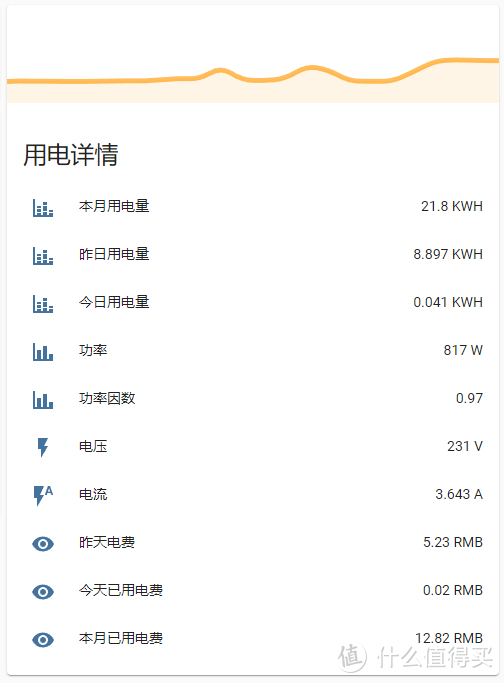Click the eye icon beside 本月已用电费
The height and width of the screenshot is (683, 504).
pyautogui.click(x=43, y=639)
